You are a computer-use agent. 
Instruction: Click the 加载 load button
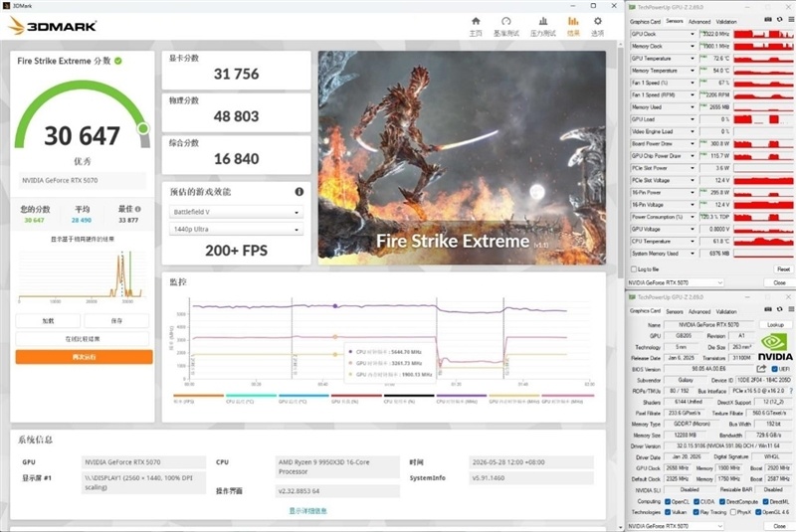click(48, 321)
